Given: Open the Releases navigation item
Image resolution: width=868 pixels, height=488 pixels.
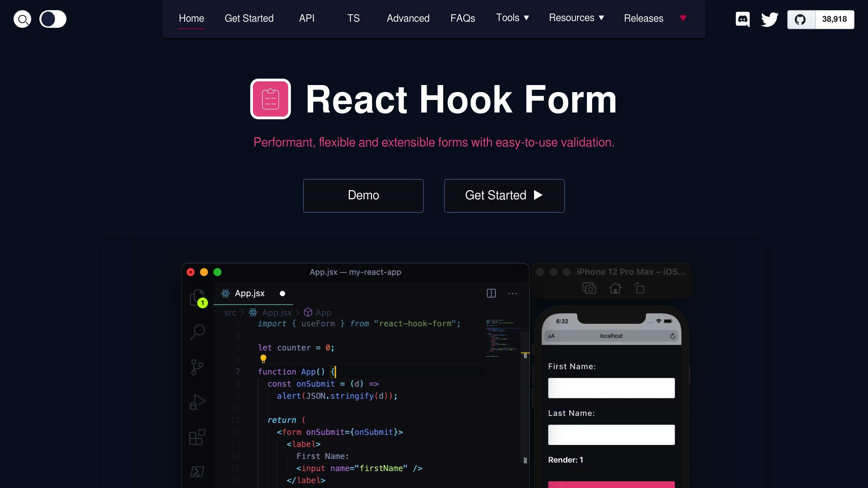Looking at the screenshot, I should point(643,18).
